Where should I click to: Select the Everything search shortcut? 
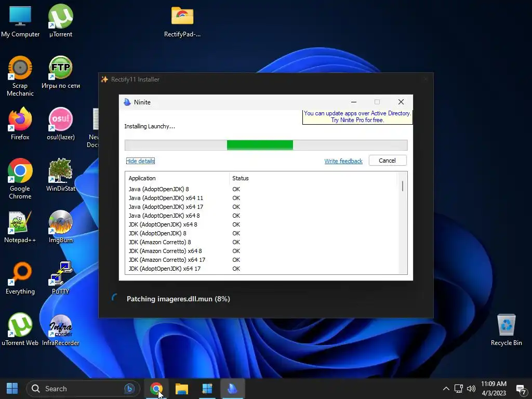click(x=20, y=278)
